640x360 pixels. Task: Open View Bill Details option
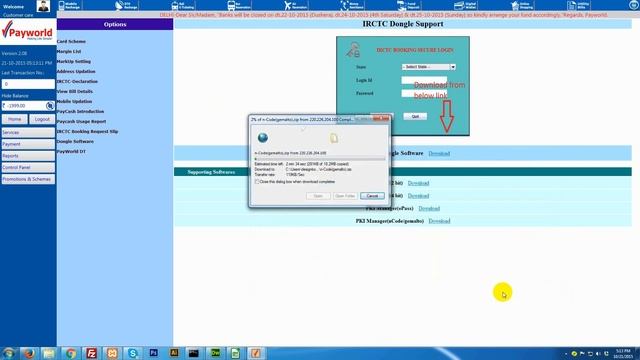pos(75,91)
